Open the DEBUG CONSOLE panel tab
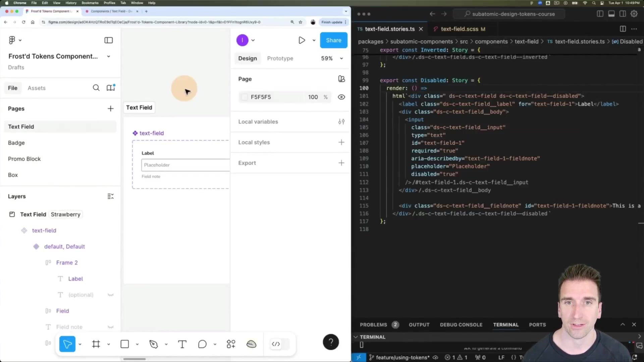644x362 pixels. (461, 324)
